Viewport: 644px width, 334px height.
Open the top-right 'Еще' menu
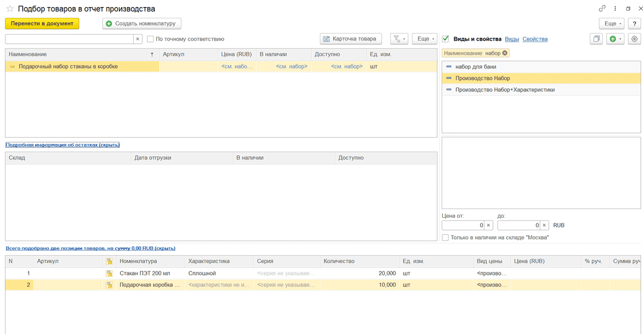(x=612, y=24)
